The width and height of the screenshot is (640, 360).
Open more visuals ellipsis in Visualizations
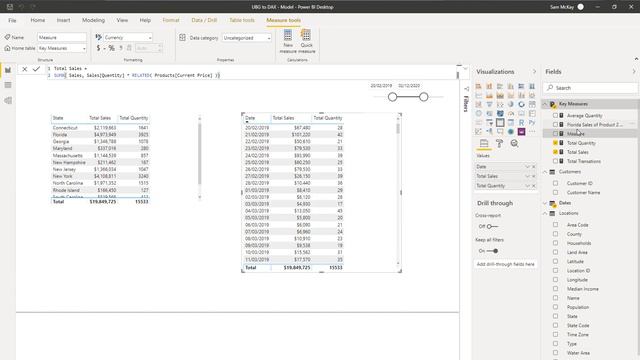(532, 131)
